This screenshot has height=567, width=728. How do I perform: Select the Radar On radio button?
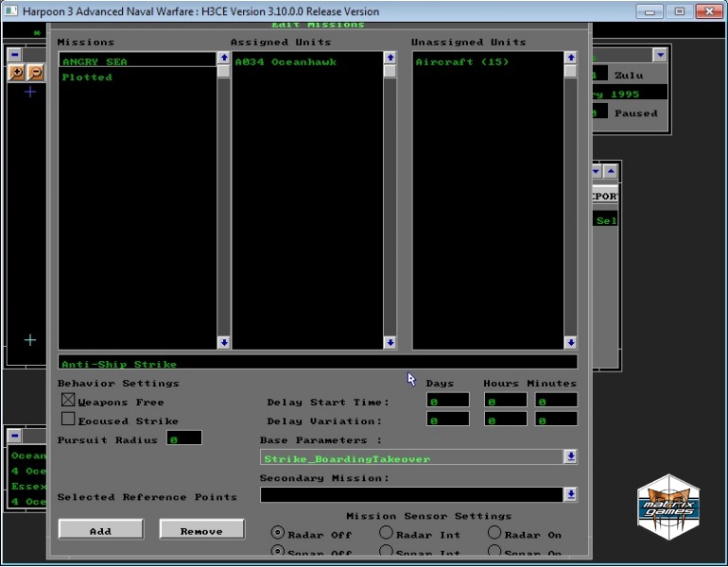coord(495,534)
